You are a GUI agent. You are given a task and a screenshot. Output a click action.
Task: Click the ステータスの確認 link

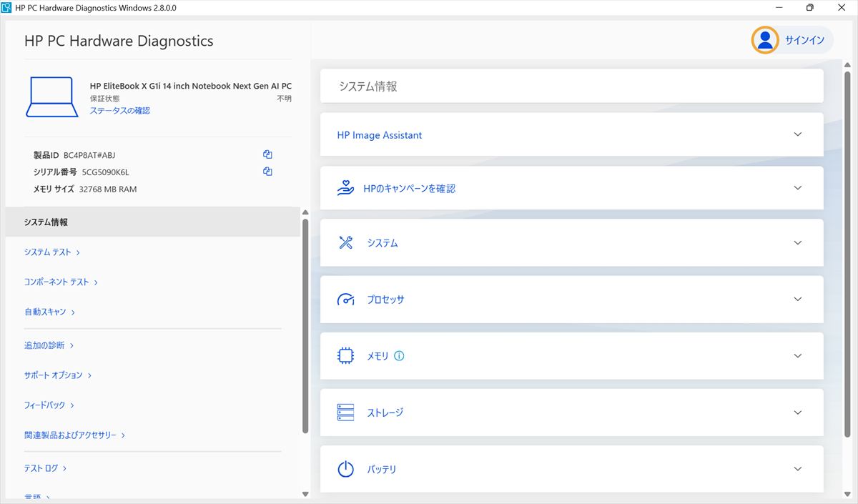click(x=119, y=111)
